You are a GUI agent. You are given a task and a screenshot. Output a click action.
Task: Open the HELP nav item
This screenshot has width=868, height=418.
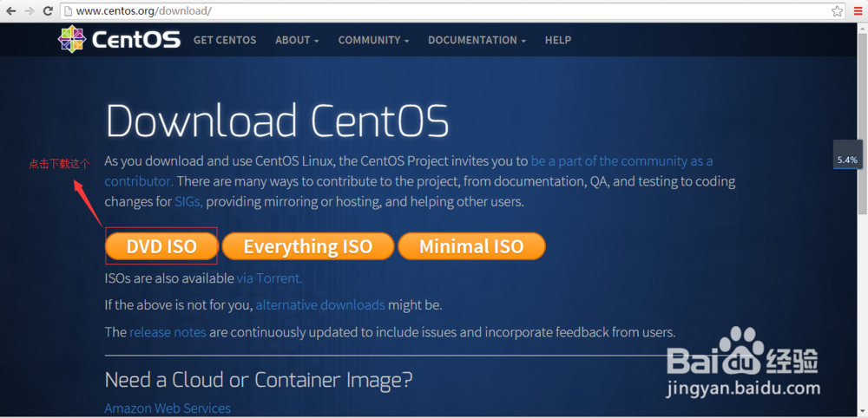coord(558,40)
